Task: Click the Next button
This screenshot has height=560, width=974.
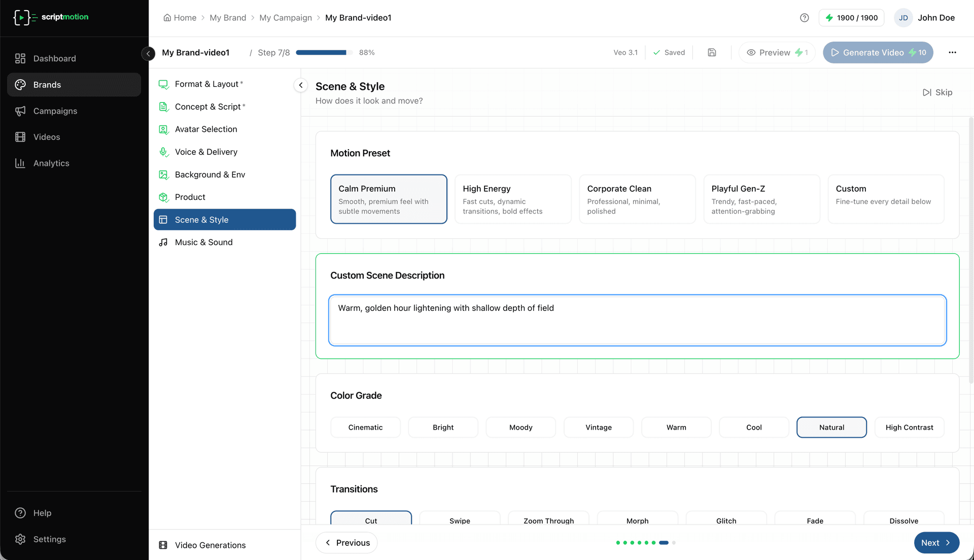Action: click(936, 542)
